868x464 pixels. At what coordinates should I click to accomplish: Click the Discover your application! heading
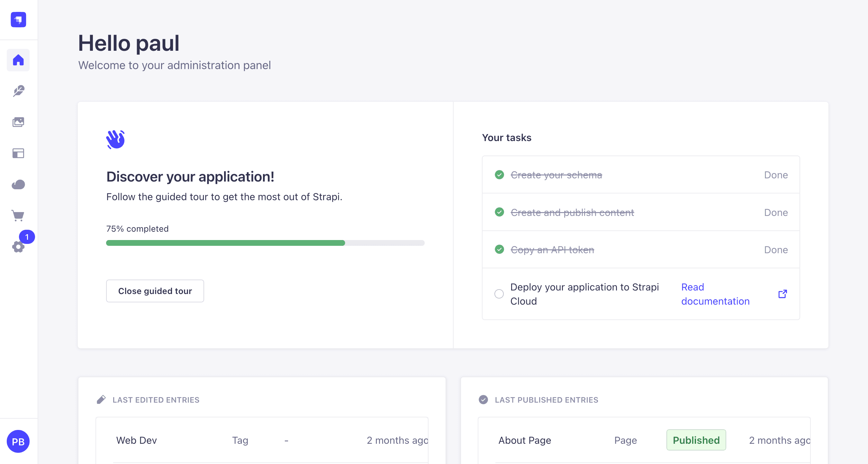(190, 176)
